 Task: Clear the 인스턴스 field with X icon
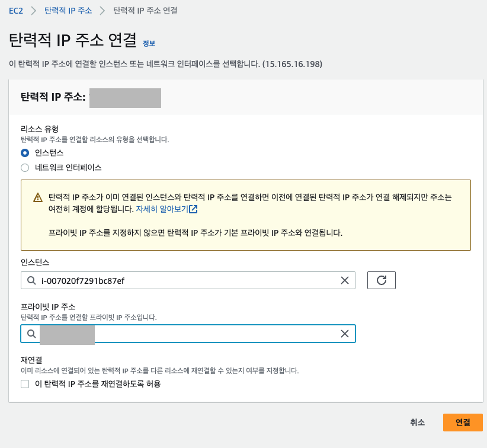[345, 280]
